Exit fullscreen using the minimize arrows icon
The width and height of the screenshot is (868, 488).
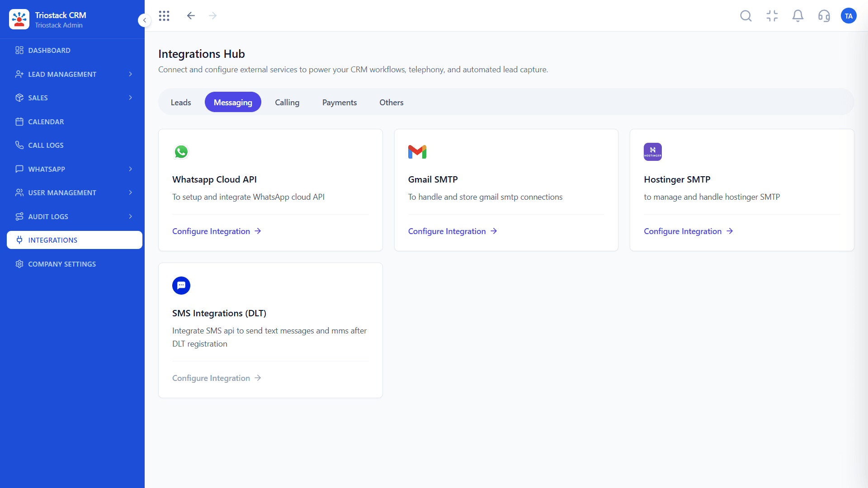(x=772, y=16)
